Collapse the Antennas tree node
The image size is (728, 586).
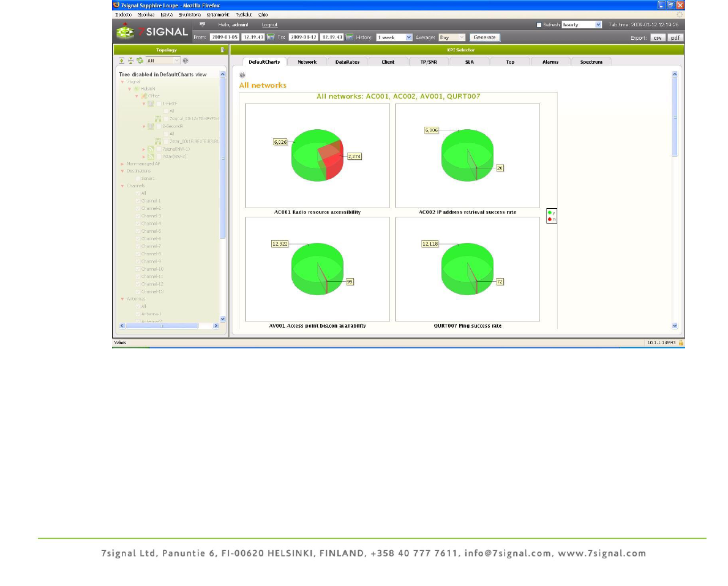(122, 299)
